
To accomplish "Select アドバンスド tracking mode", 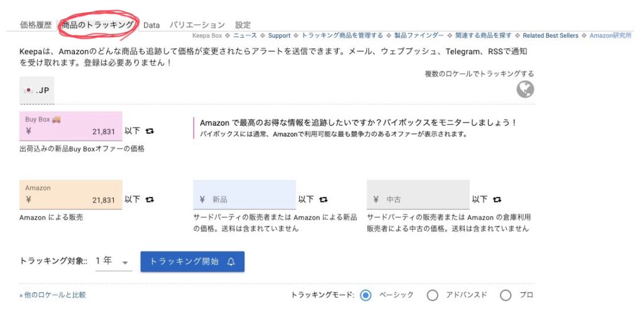I will click(432, 295).
